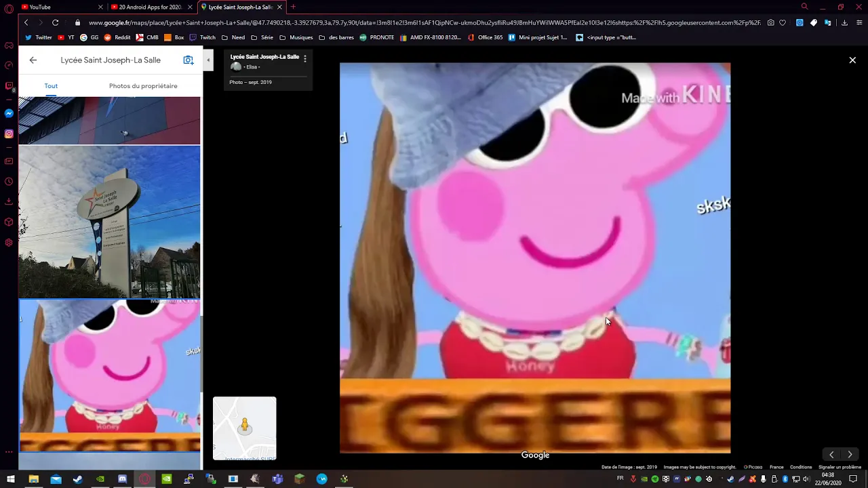Open History clock icon in Opera sidebar
868x488 pixels.
[9, 181]
